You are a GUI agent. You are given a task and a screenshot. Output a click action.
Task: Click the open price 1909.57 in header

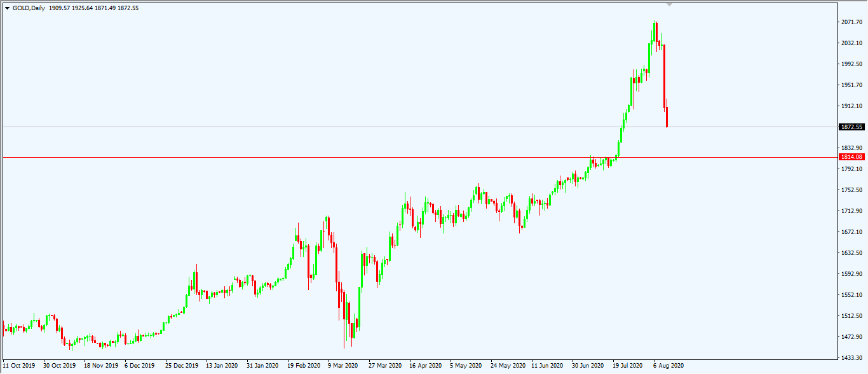60,8
